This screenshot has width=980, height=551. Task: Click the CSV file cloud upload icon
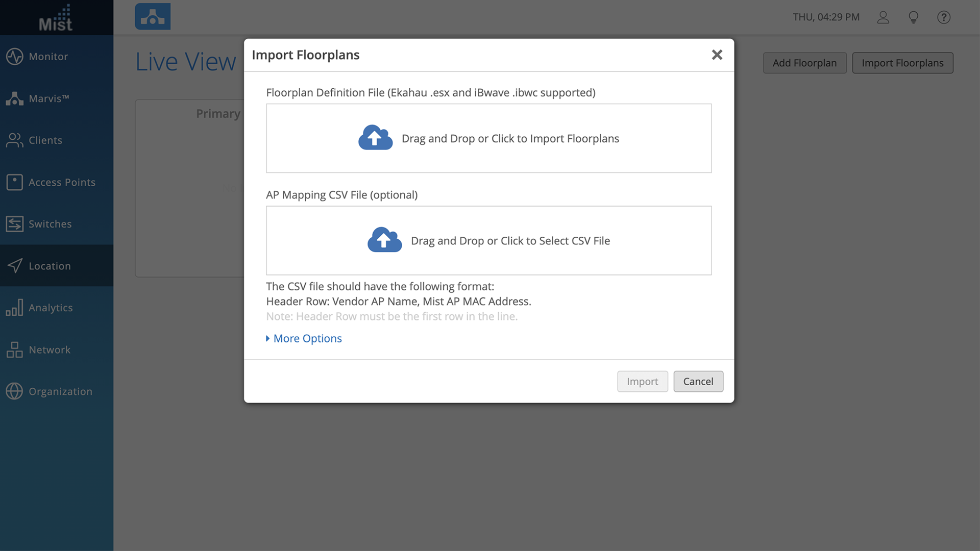384,240
